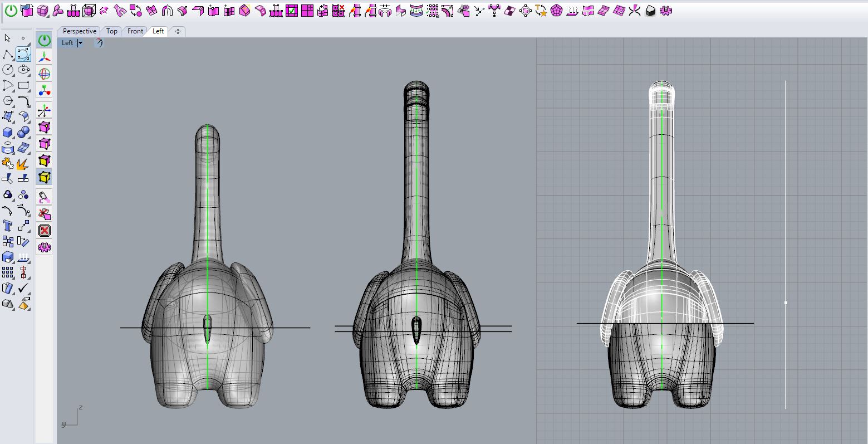Click the four-square magenta grid icon
The image size is (868, 444).
pyautogui.click(x=307, y=11)
